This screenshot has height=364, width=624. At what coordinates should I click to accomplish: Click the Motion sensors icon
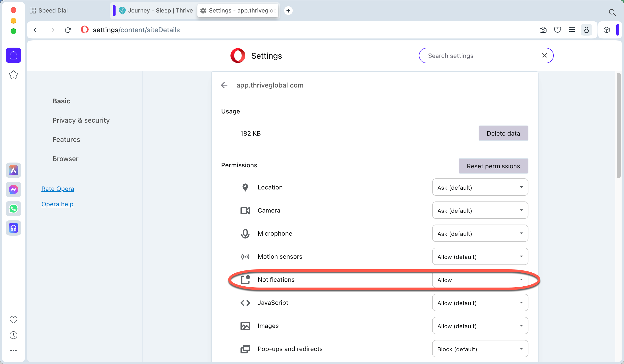[245, 257]
